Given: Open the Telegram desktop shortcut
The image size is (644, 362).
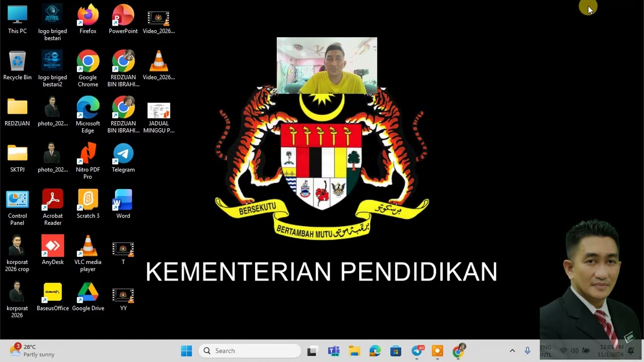Looking at the screenshot, I should 123,158.
